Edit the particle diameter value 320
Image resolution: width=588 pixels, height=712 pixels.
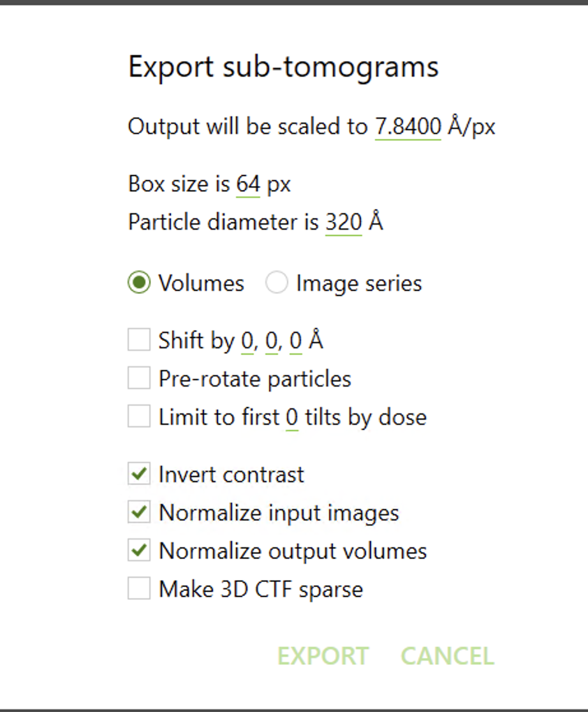pos(343,223)
